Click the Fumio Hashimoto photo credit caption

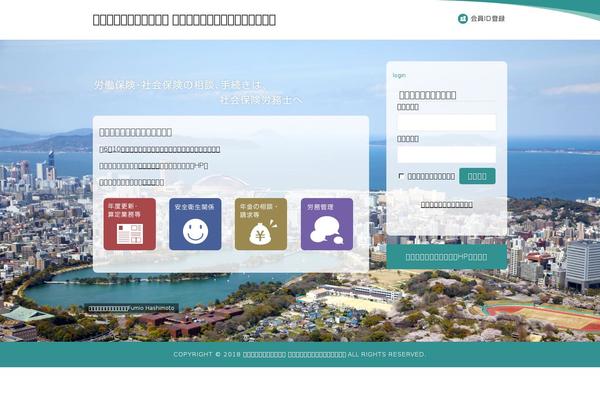132,308
